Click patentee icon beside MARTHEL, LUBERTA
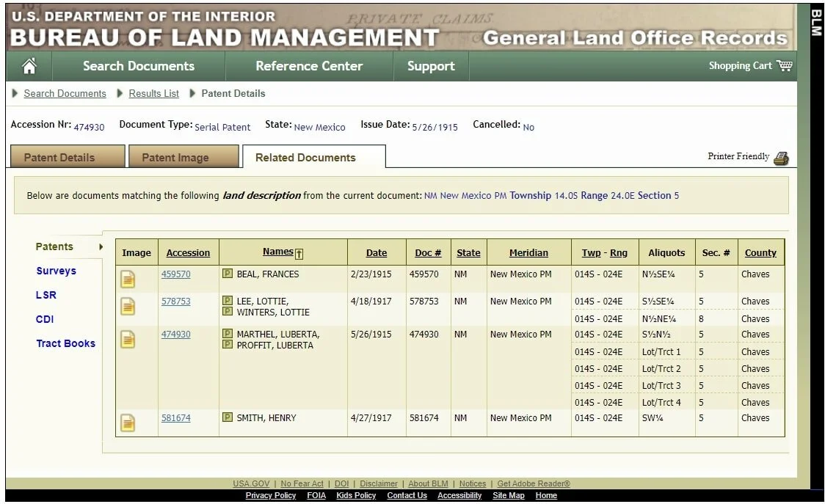 [x=228, y=334]
